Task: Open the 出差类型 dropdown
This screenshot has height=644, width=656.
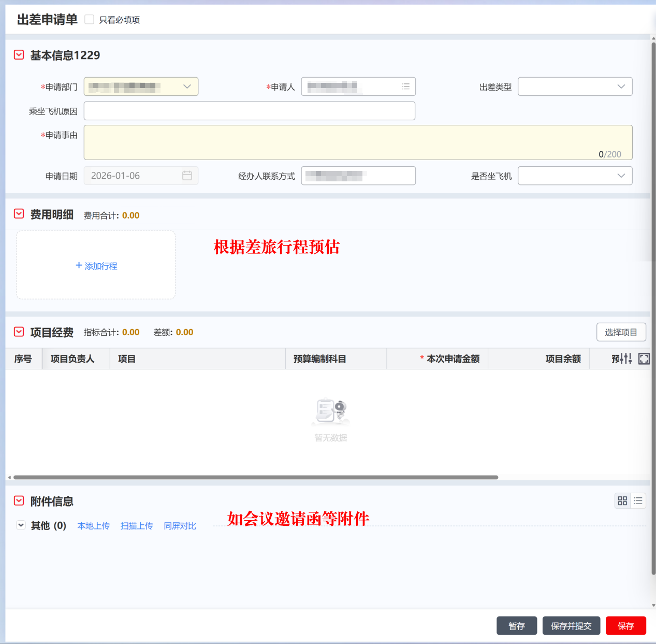Action: [x=575, y=87]
